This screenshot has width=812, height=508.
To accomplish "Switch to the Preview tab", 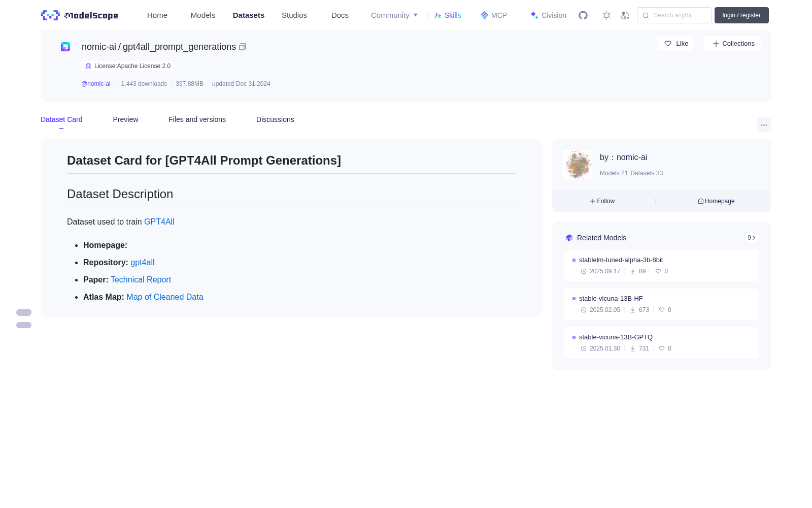I will (x=125, y=119).
